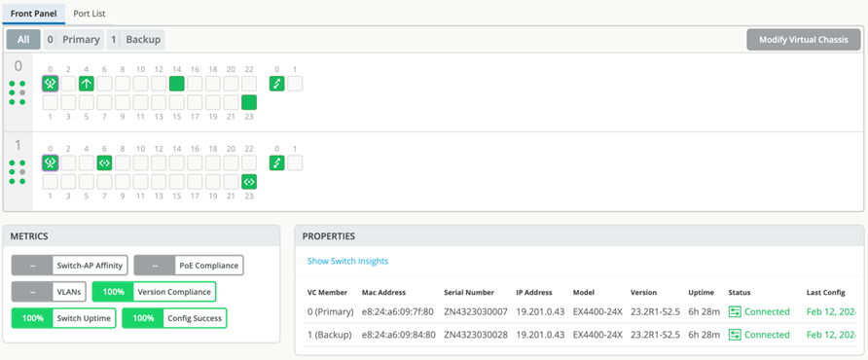Click serial number ZN4323030028
The height and width of the screenshot is (360, 868).
[476, 335]
